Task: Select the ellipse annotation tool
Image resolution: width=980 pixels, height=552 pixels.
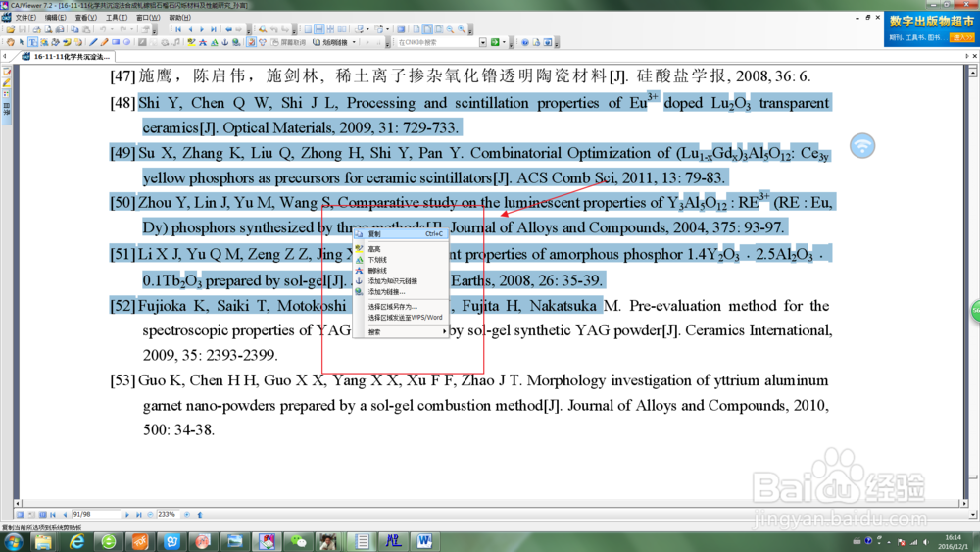Action: [x=126, y=42]
